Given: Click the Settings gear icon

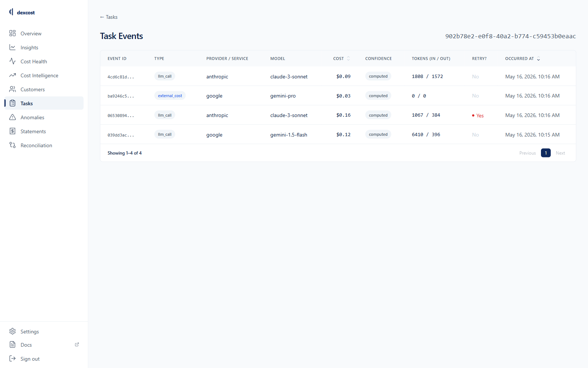Looking at the screenshot, I should pos(12,332).
